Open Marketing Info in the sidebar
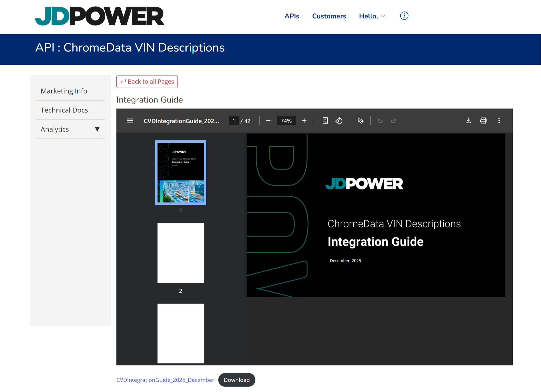The height and width of the screenshot is (392, 541). pyautogui.click(x=64, y=91)
